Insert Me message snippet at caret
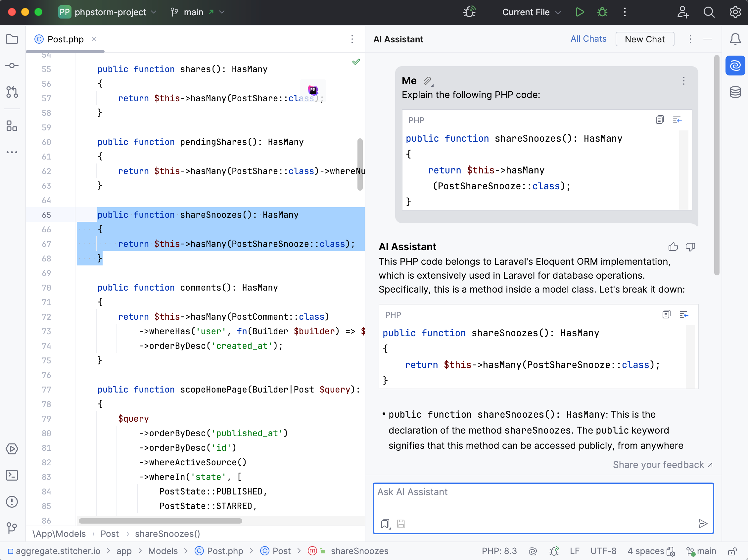 coord(677,120)
